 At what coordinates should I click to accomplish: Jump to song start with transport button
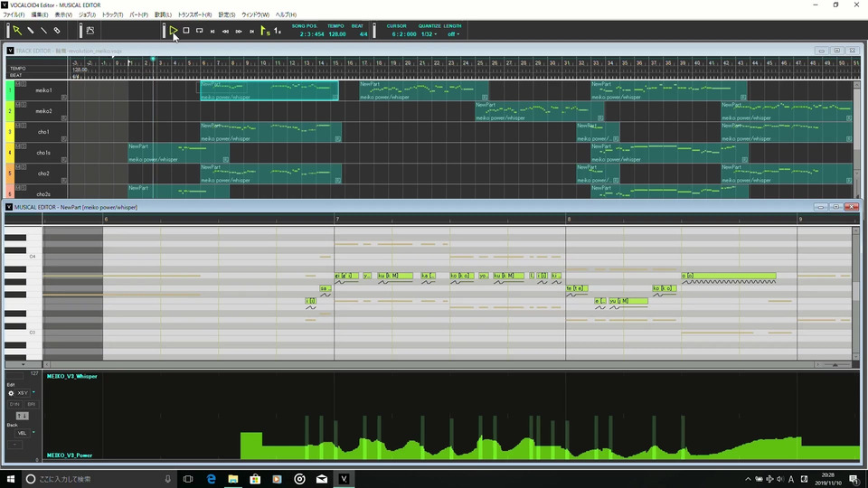coord(212,32)
